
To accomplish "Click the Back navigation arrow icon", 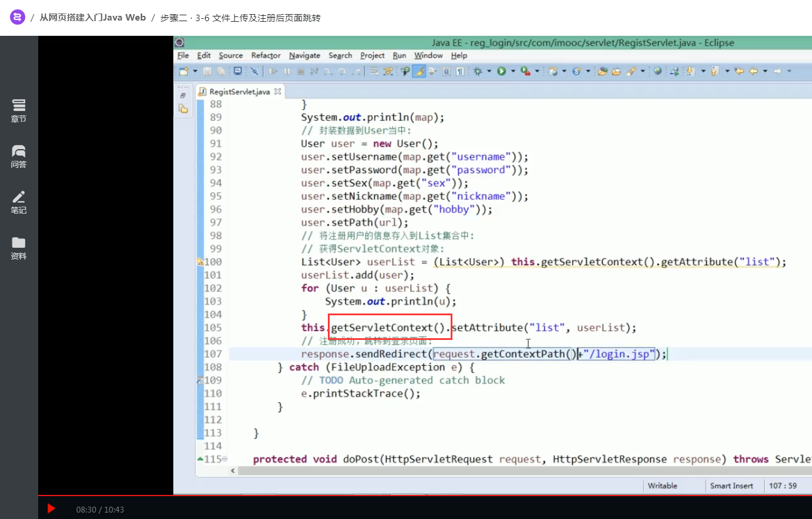I will pos(753,71).
